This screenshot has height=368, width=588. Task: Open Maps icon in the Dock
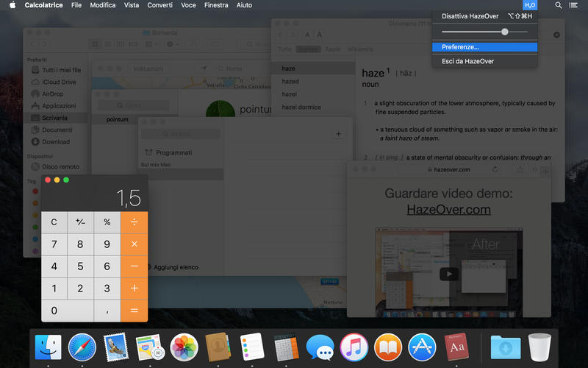pyautogui.click(x=150, y=347)
